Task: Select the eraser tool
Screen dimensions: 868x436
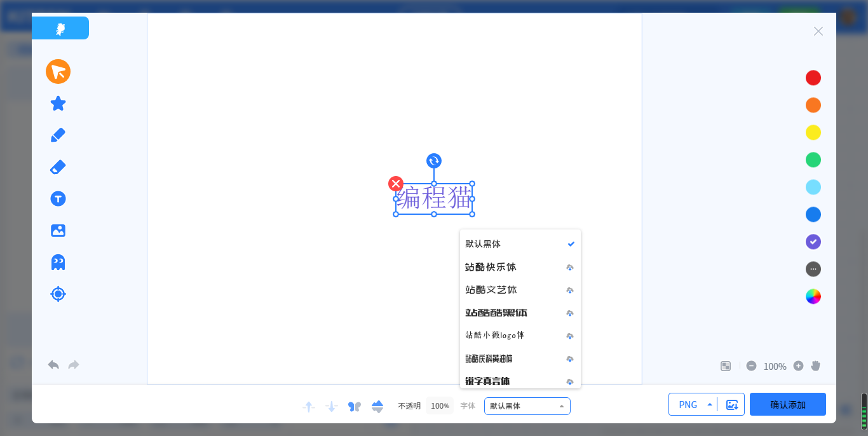Action: (x=58, y=167)
